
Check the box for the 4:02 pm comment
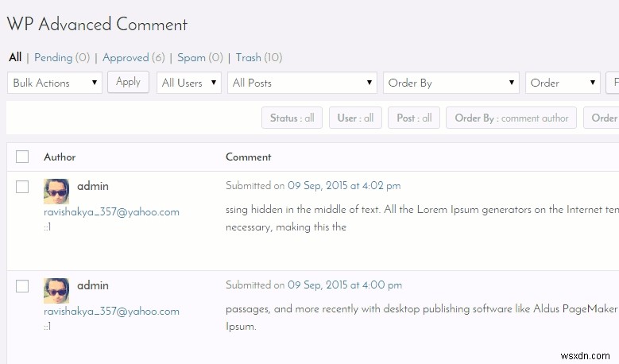coord(22,186)
